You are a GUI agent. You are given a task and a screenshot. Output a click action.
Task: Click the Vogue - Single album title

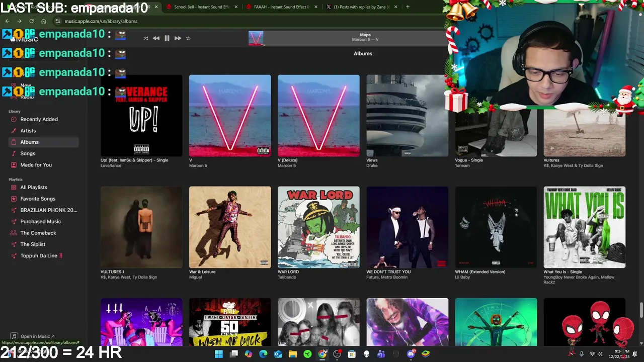coord(468,160)
